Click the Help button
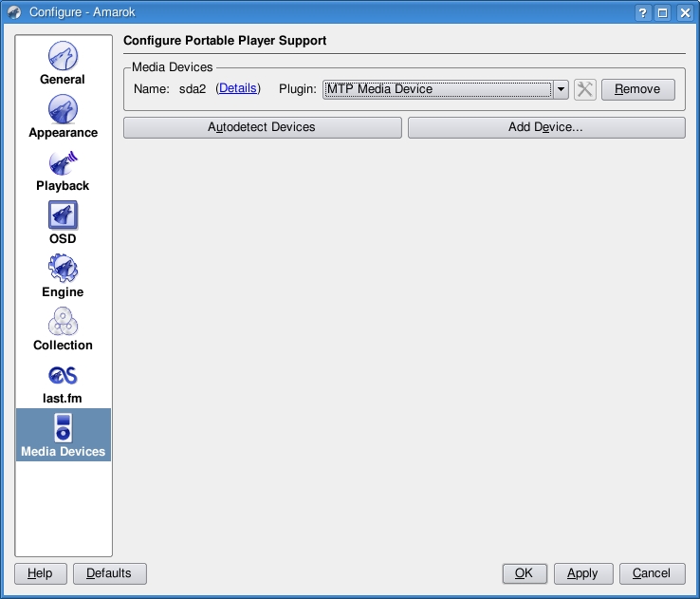This screenshot has width=700, height=599. tap(40, 573)
